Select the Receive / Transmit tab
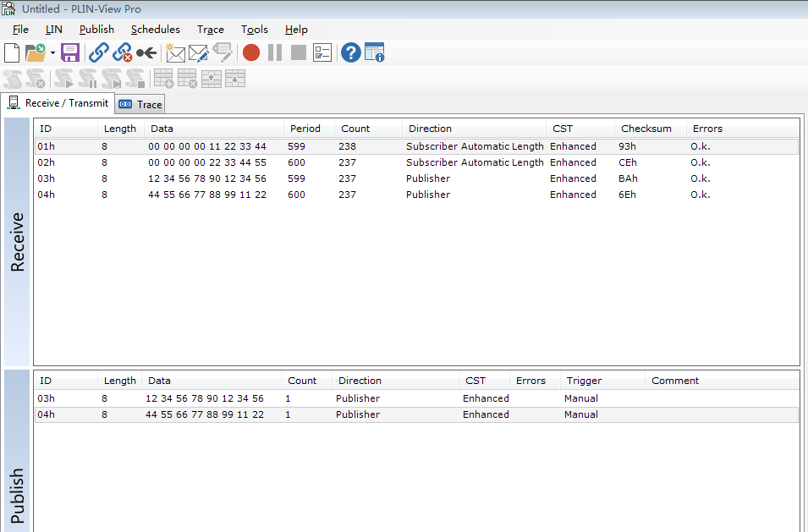This screenshot has height=532, width=808. point(58,103)
